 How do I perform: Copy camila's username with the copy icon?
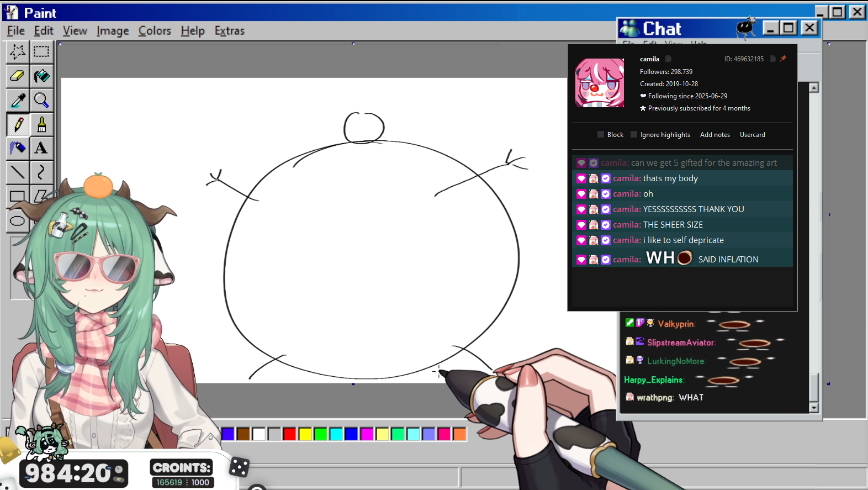[668, 59]
